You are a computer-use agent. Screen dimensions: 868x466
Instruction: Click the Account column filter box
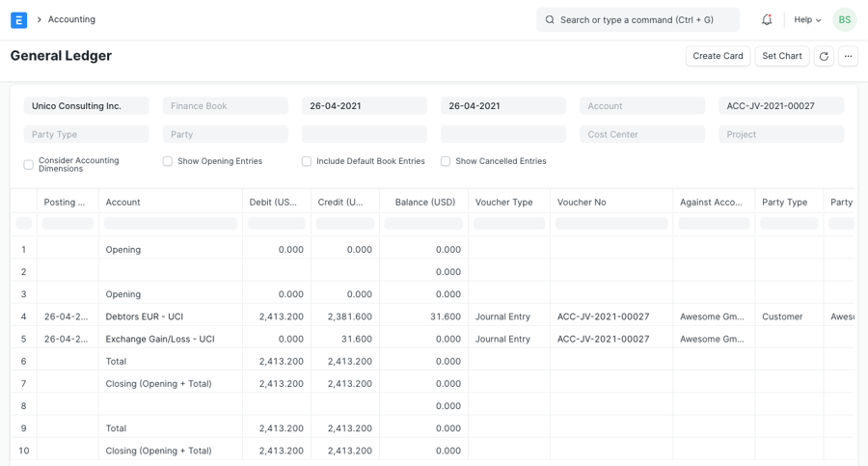point(170,224)
